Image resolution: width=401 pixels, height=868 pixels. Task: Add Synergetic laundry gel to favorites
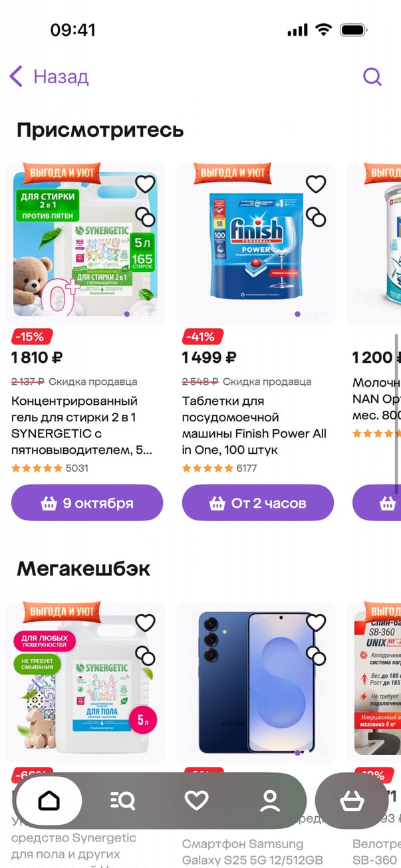point(145,183)
